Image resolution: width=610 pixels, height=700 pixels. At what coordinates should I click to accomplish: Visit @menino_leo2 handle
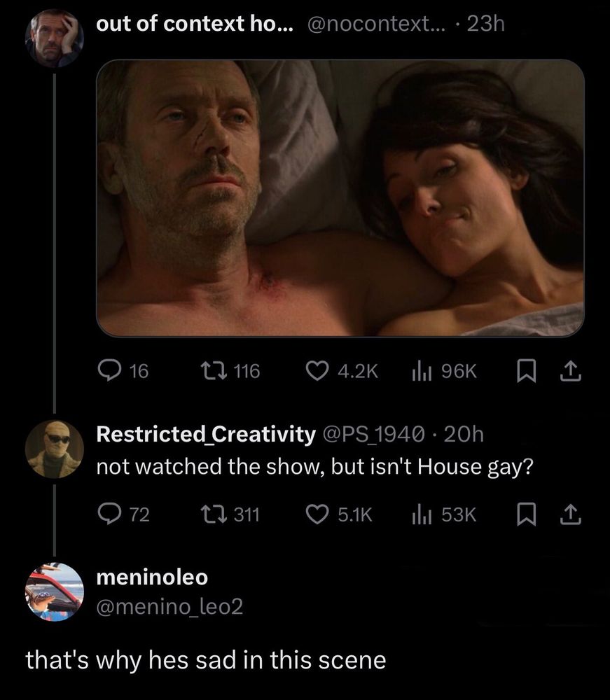tap(169, 607)
